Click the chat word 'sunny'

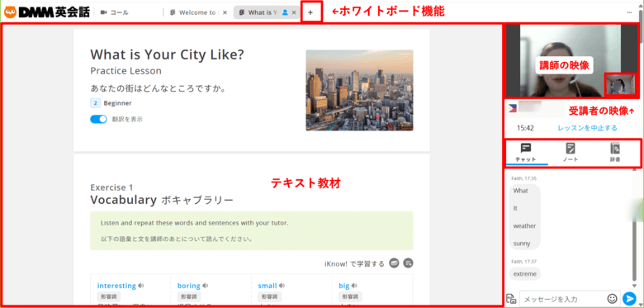tap(522, 244)
